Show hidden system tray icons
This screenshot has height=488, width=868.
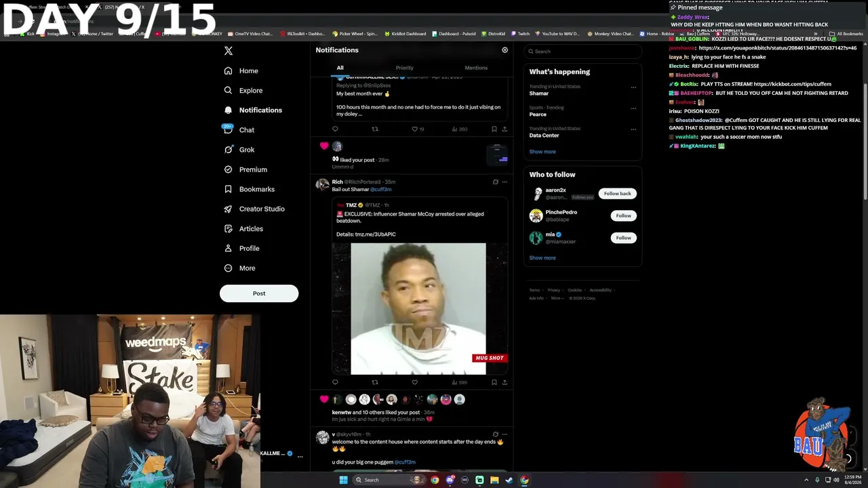806,480
